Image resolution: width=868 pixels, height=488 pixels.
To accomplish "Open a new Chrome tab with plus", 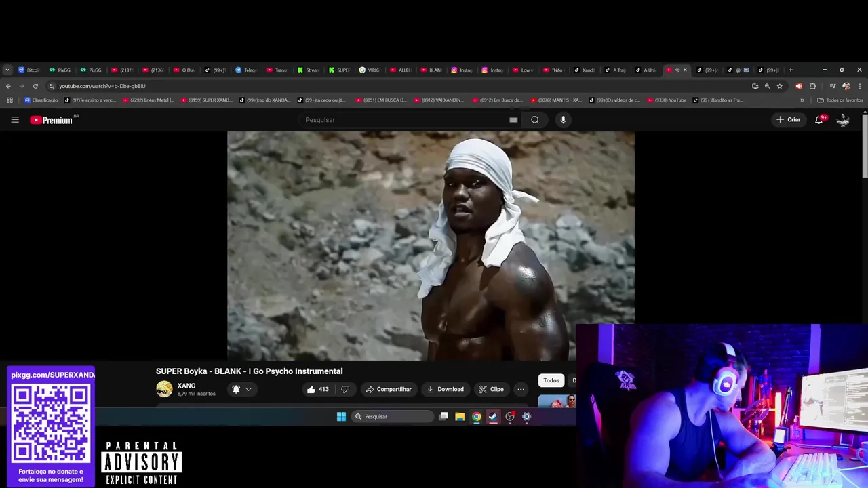I will (x=790, y=70).
